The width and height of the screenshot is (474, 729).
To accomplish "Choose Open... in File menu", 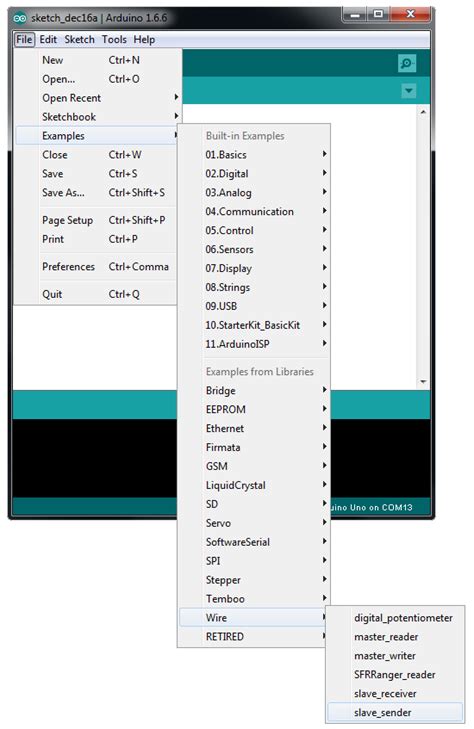I will pos(97,79).
